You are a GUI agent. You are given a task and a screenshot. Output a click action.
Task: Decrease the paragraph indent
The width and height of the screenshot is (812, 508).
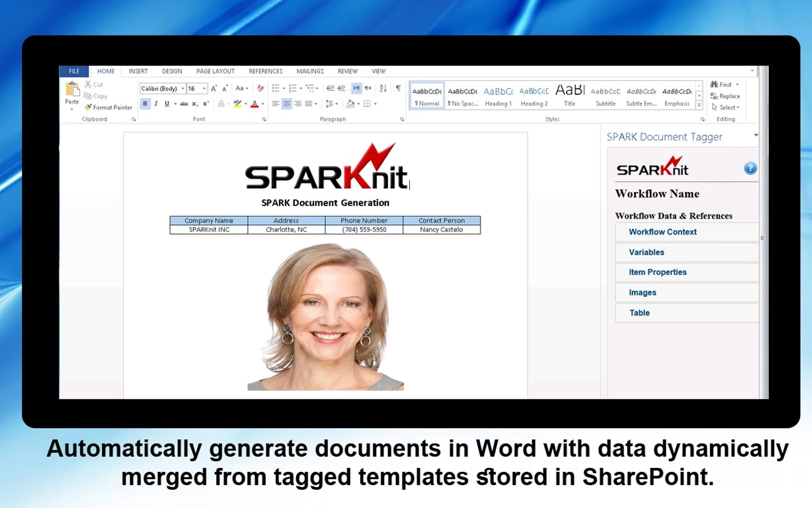(330, 88)
